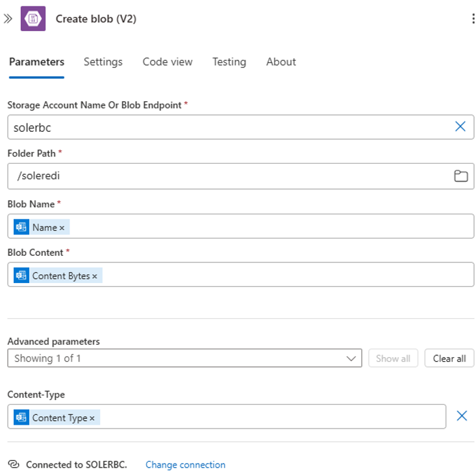This screenshot has width=476, height=476.
Task: Click the purple Azure Blob Storage icon
Action: (33, 19)
